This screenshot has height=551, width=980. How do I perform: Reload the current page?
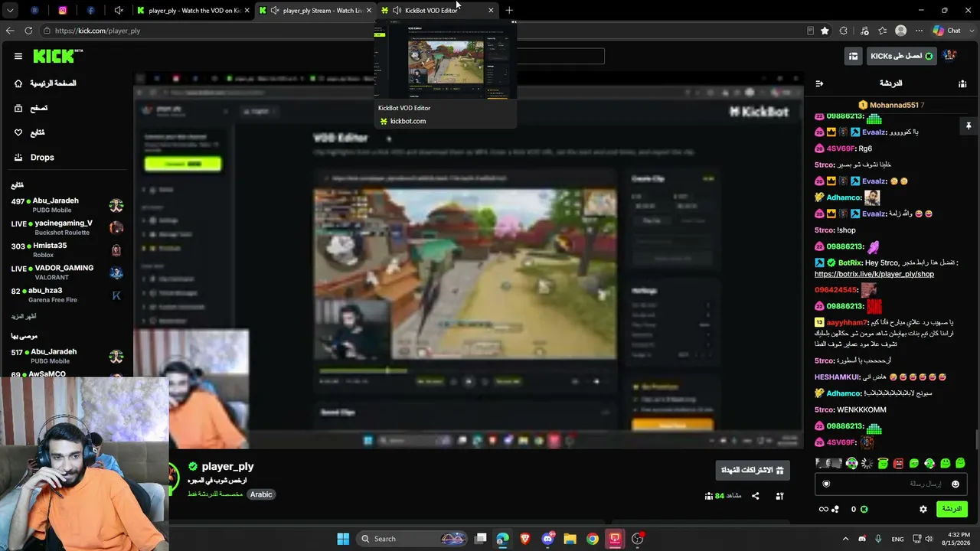pyautogui.click(x=28, y=31)
